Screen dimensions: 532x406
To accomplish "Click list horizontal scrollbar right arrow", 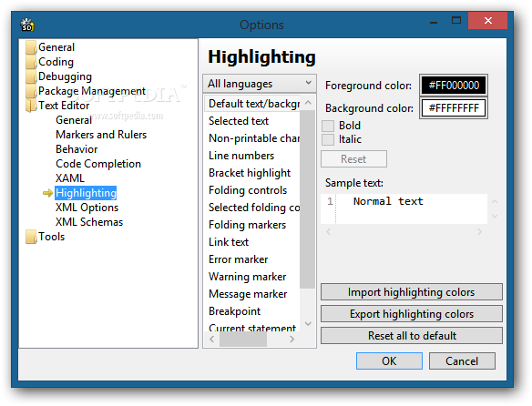I will pyautogui.click(x=292, y=339).
